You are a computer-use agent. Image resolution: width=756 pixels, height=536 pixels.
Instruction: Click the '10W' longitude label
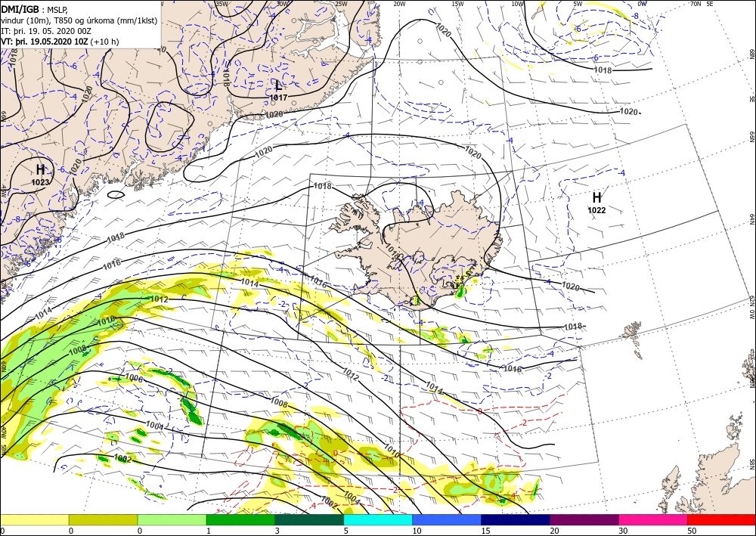[x=517, y=4]
